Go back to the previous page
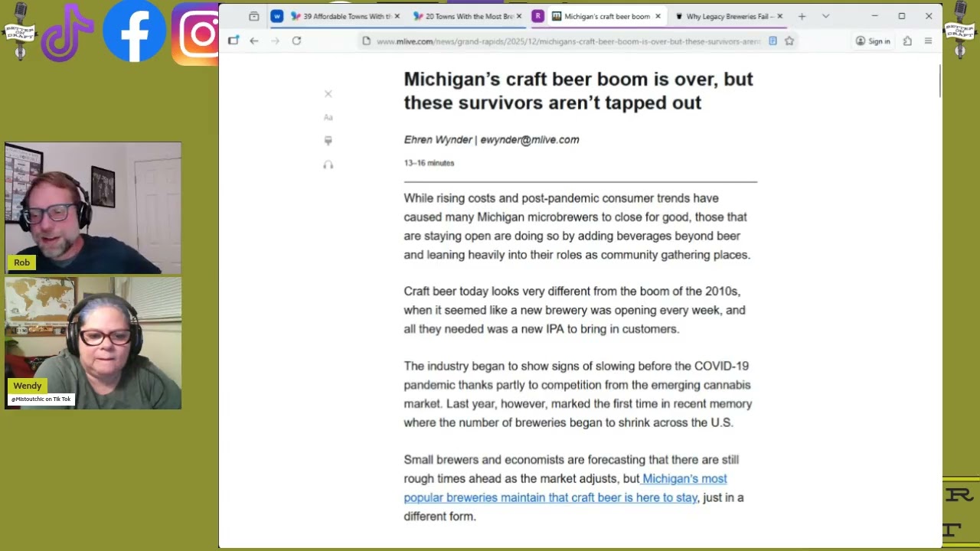Image resolution: width=980 pixels, height=551 pixels. click(254, 41)
